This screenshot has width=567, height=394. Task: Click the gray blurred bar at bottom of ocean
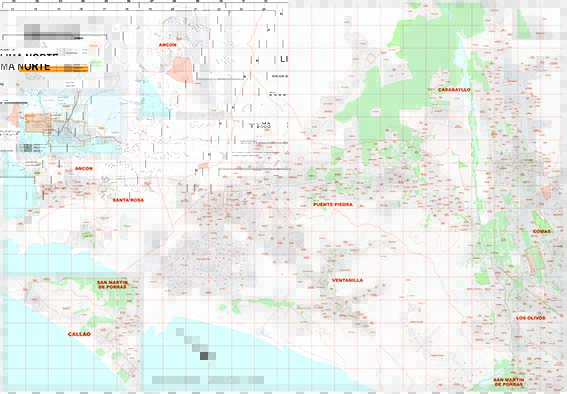pyautogui.click(x=208, y=380)
